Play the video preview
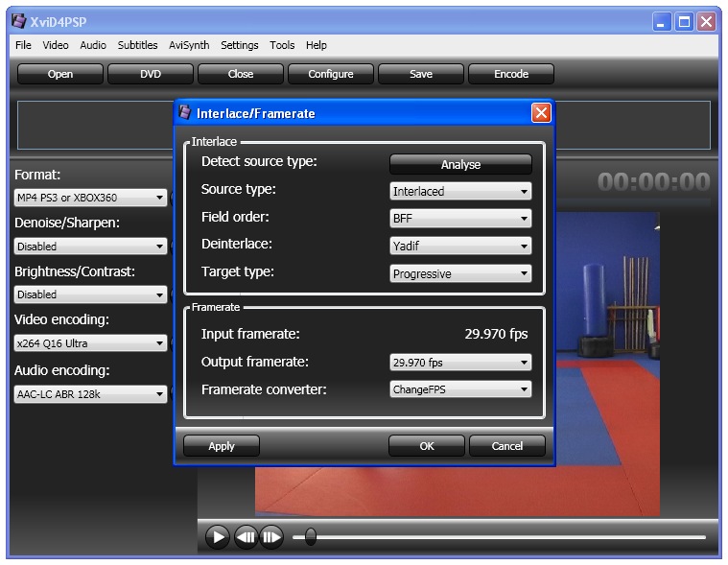 pyautogui.click(x=218, y=537)
